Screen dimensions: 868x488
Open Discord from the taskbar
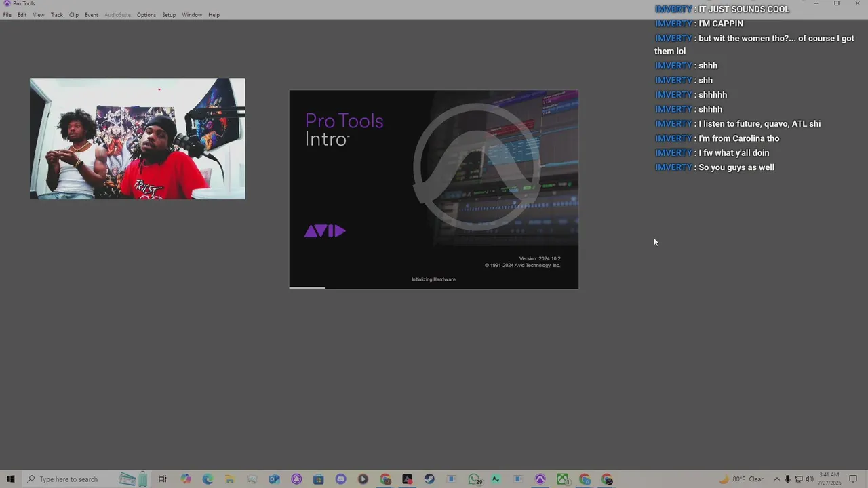click(340, 479)
